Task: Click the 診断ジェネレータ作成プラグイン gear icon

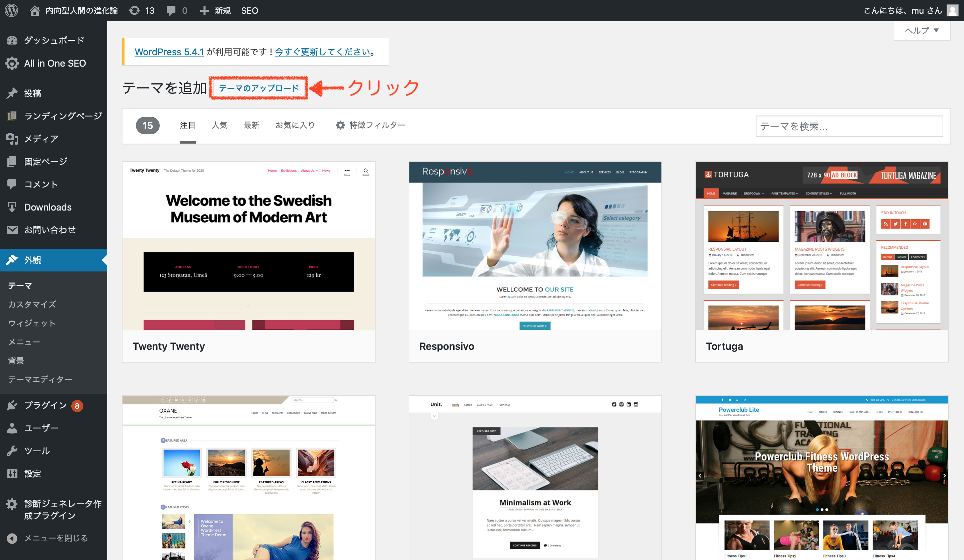Action: 12,504
